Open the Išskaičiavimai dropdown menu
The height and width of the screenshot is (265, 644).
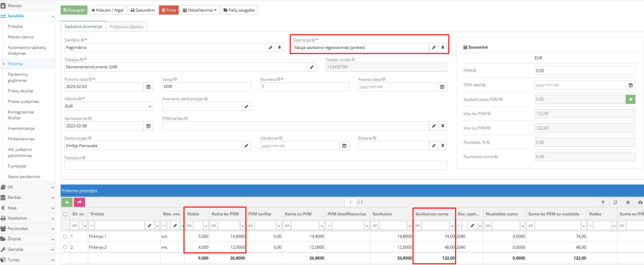(199, 10)
